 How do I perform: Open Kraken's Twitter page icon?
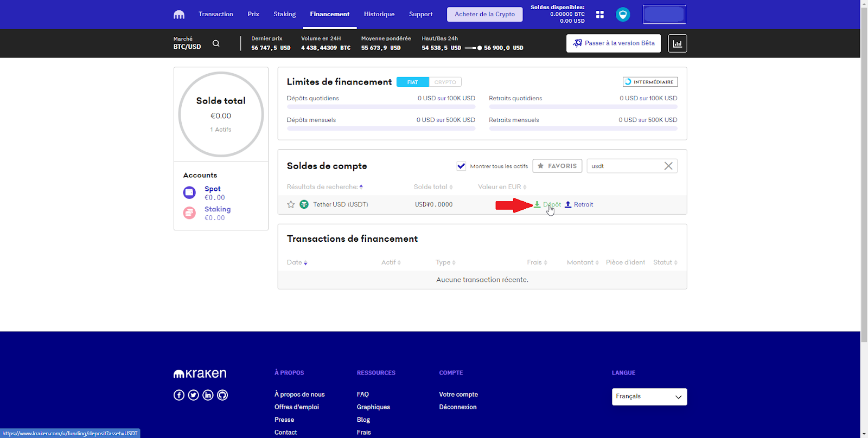(x=194, y=395)
